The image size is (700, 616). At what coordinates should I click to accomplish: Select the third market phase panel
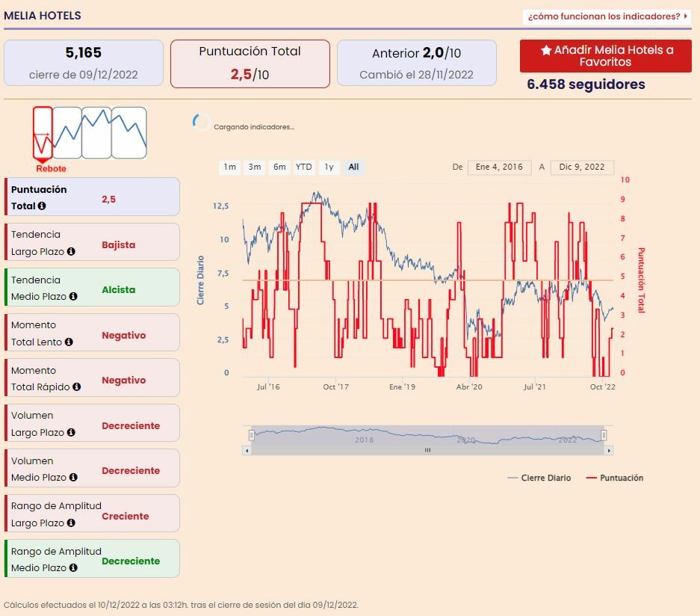(x=96, y=132)
